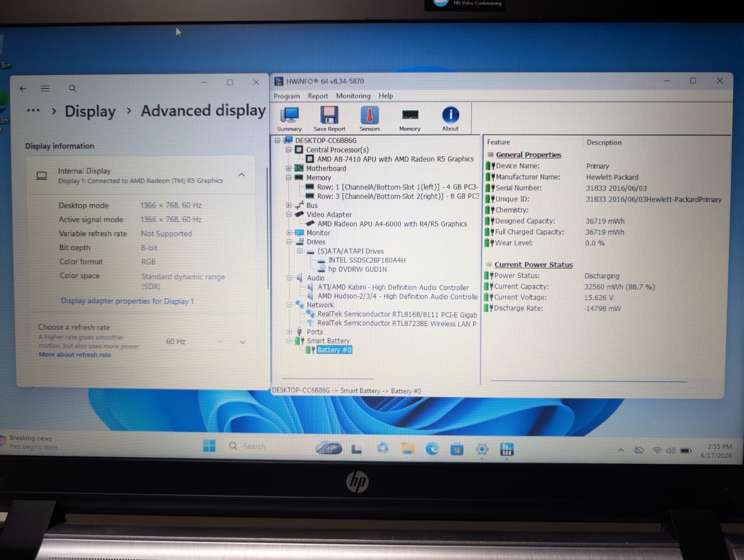The height and width of the screenshot is (560, 744).
Task: Open the Sensors thermometer icon
Action: 370,119
